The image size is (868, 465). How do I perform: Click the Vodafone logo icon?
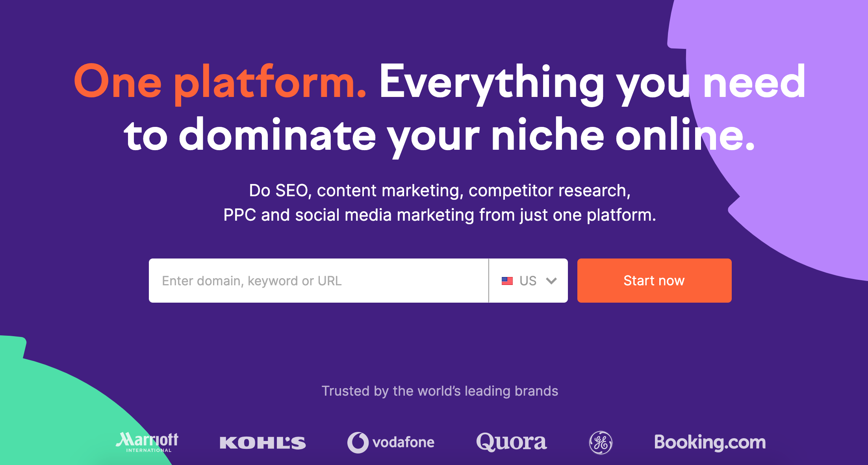(x=390, y=442)
